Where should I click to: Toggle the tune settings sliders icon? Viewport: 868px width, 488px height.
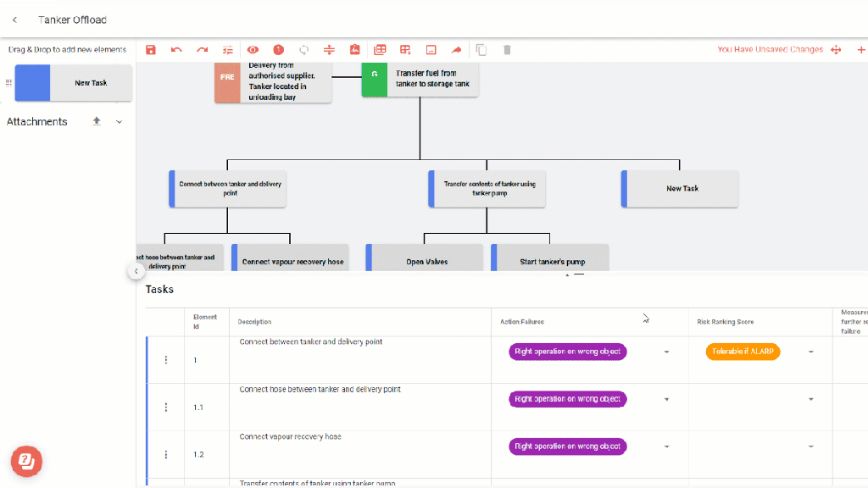(x=227, y=50)
